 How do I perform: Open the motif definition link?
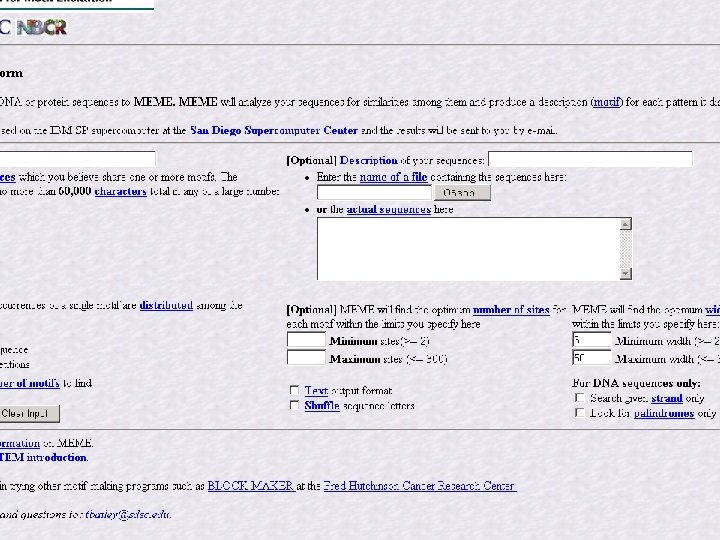point(607,102)
